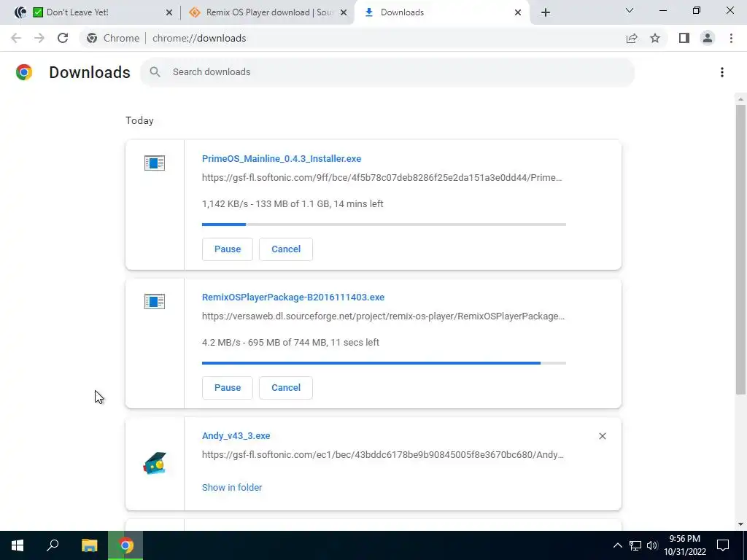Click the Chrome site info chip
Image resolution: width=747 pixels, height=560 pixels.
[114, 38]
